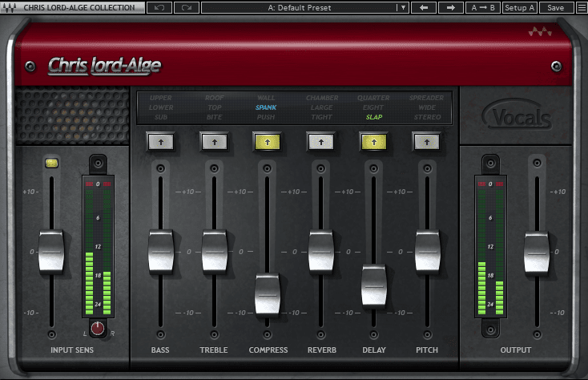Select BITE treble mode label

coord(215,117)
